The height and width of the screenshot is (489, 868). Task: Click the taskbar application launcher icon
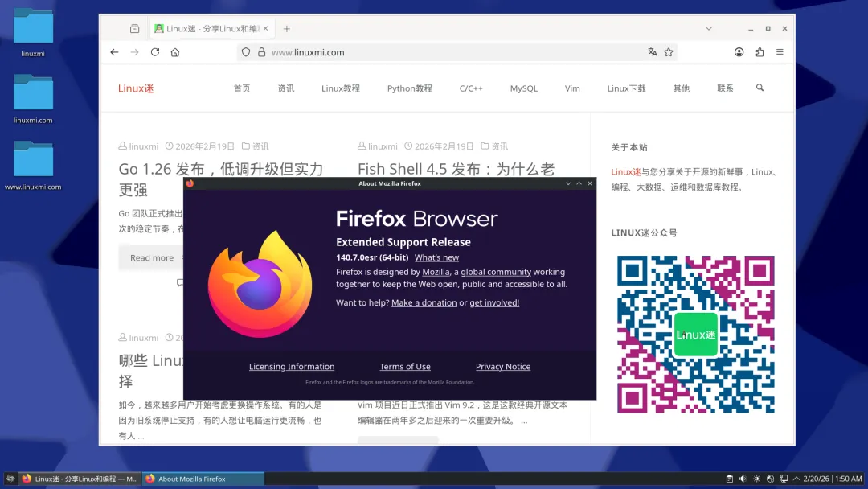(10, 479)
